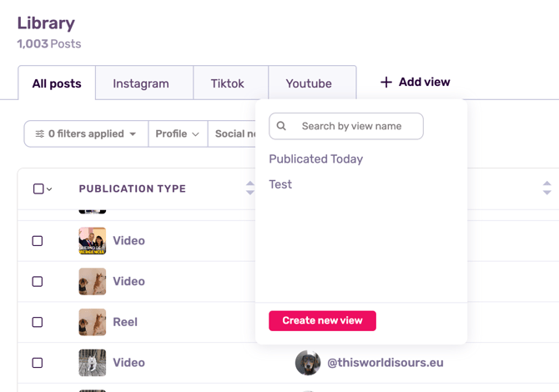Image resolution: width=559 pixels, height=392 pixels.
Task: Click the magnifier icon in view search
Action: point(282,126)
